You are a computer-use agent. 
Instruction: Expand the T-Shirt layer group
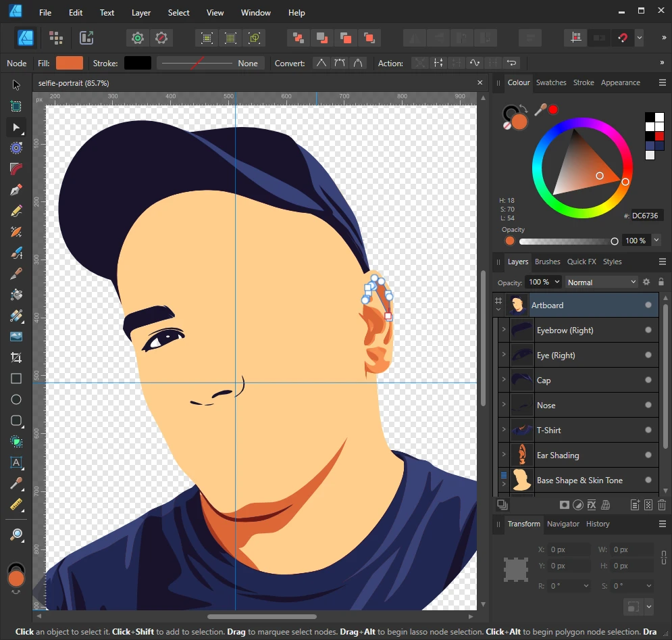(x=504, y=430)
